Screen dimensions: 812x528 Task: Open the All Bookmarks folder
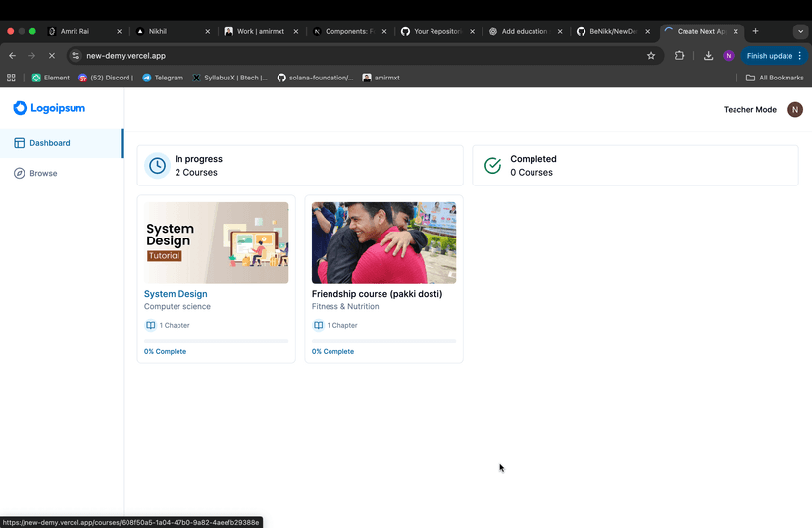[775, 78]
